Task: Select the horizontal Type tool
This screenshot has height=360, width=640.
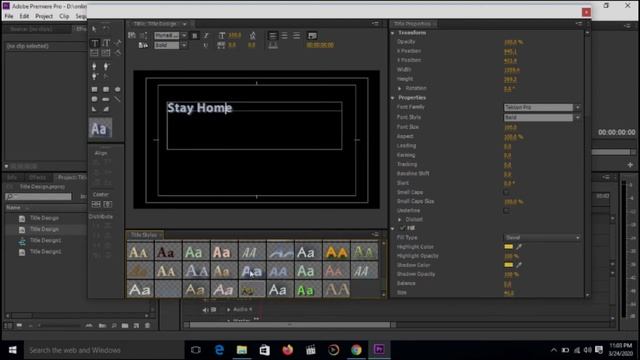Action: pyautogui.click(x=94, y=43)
